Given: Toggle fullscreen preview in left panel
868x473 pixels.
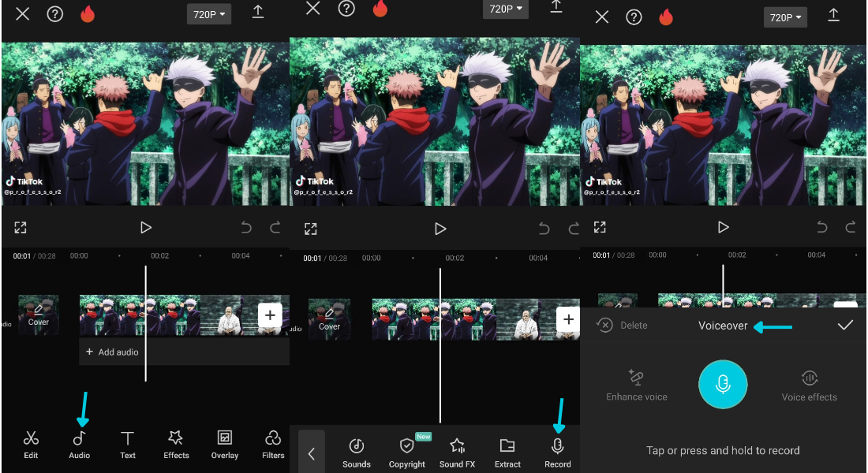Looking at the screenshot, I should (x=21, y=227).
